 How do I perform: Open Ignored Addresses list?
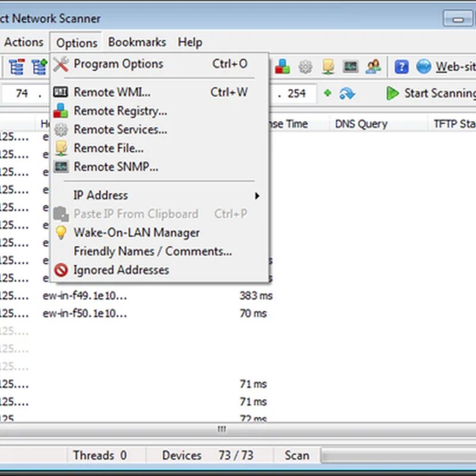tap(159, 270)
